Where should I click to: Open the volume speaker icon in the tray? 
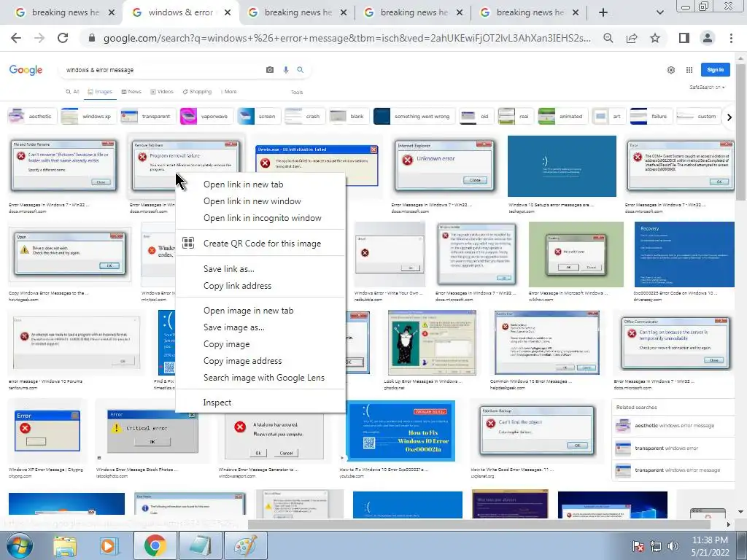click(673, 546)
